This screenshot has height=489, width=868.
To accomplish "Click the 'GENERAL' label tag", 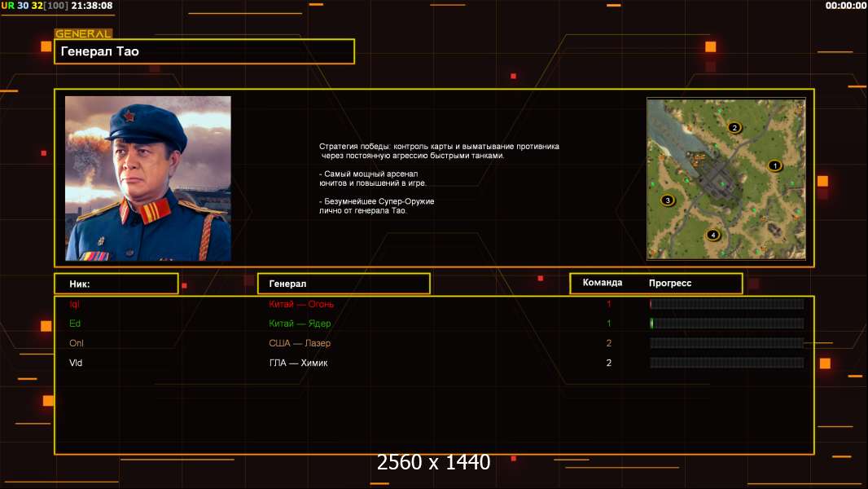I will point(83,33).
